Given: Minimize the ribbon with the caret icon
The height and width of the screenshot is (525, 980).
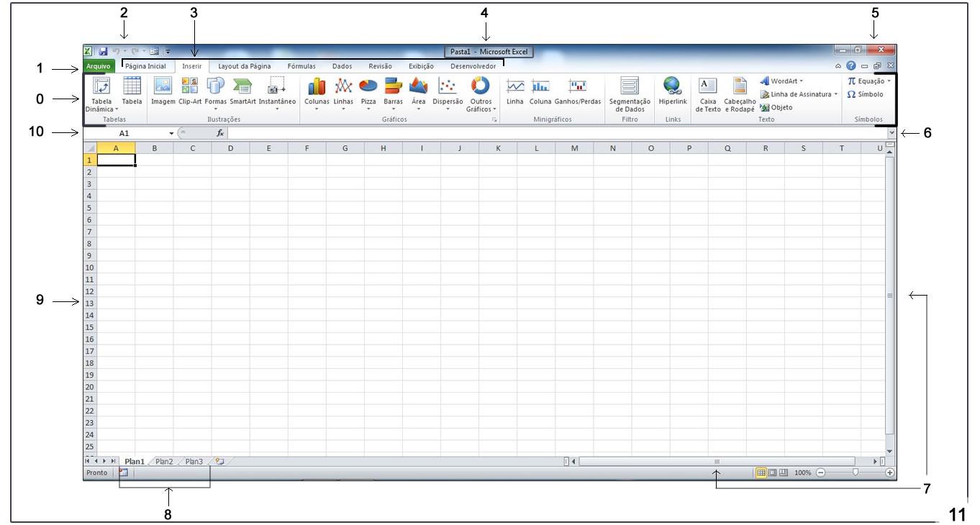Looking at the screenshot, I should coord(838,65).
